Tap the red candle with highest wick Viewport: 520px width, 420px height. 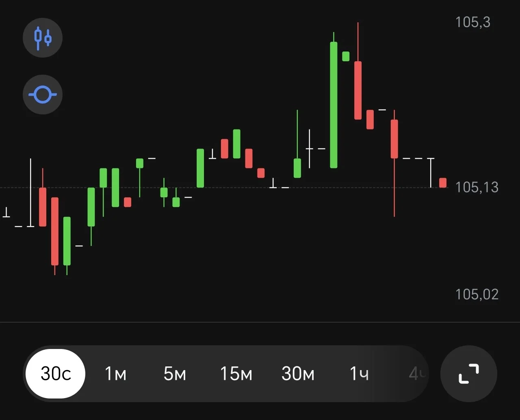coord(358,90)
